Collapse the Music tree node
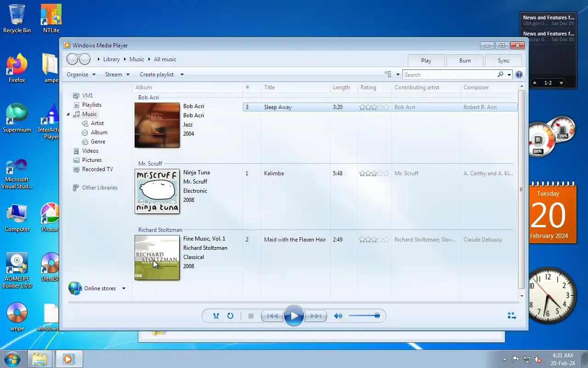The height and width of the screenshot is (368, 588). tap(68, 114)
